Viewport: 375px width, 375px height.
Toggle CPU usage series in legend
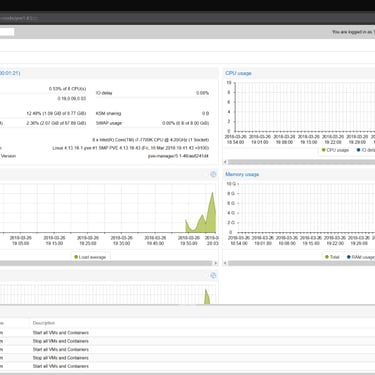pyautogui.click(x=335, y=150)
